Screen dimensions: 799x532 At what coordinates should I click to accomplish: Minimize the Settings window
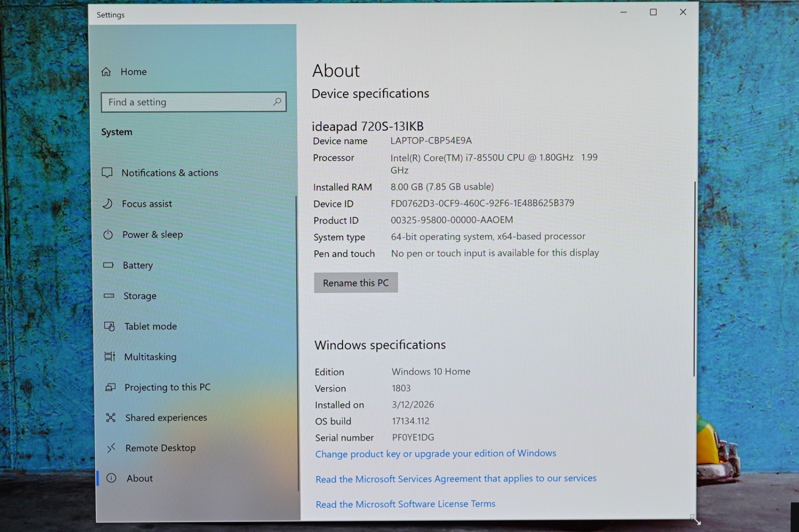623,12
